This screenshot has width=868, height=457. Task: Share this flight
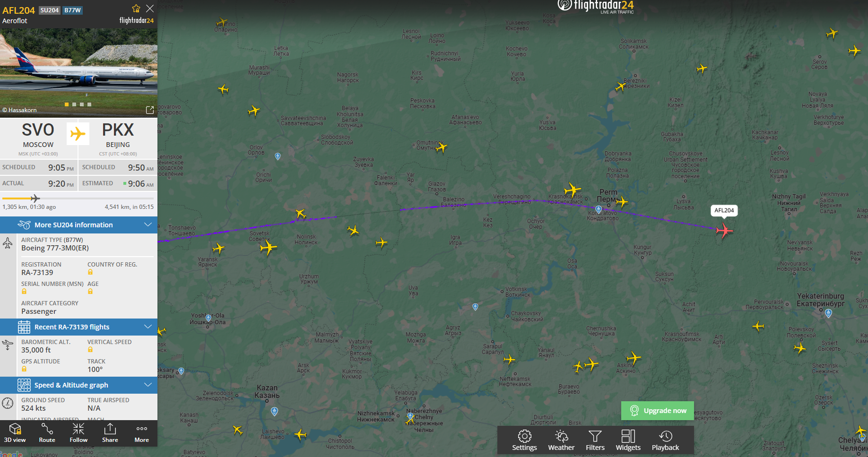click(110, 433)
